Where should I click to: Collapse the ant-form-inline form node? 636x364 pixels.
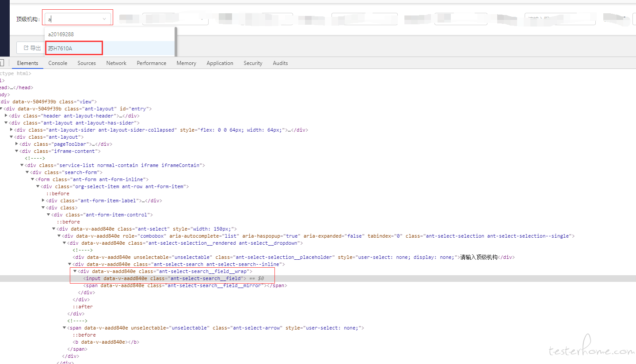(x=32, y=179)
